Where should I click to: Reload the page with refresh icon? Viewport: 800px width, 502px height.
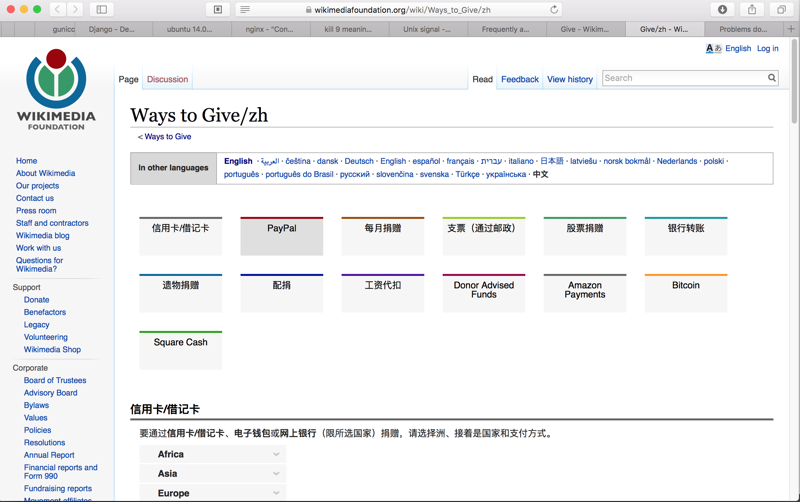click(554, 10)
